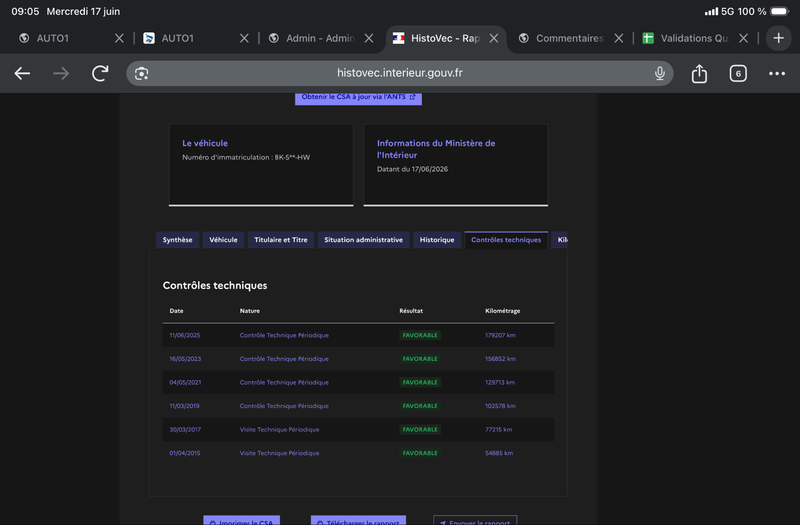
Task: Click the 102578 km value
Action: point(500,406)
